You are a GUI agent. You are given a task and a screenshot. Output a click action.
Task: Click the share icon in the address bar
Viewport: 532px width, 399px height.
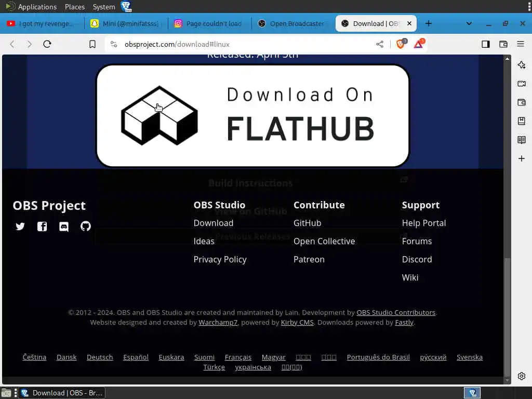pos(380,44)
